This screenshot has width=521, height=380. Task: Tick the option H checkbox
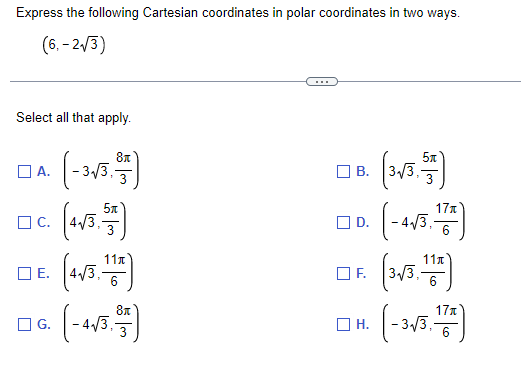pos(343,324)
